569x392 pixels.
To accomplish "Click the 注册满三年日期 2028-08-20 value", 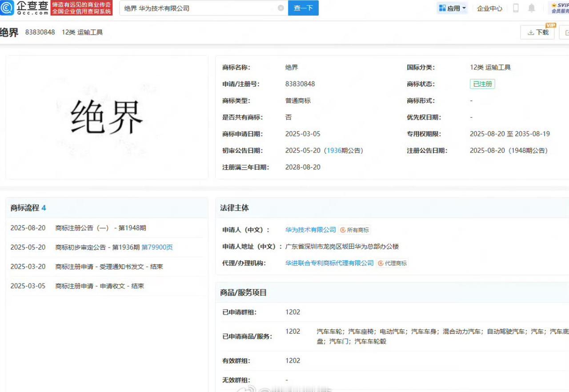I will pyautogui.click(x=303, y=167).
